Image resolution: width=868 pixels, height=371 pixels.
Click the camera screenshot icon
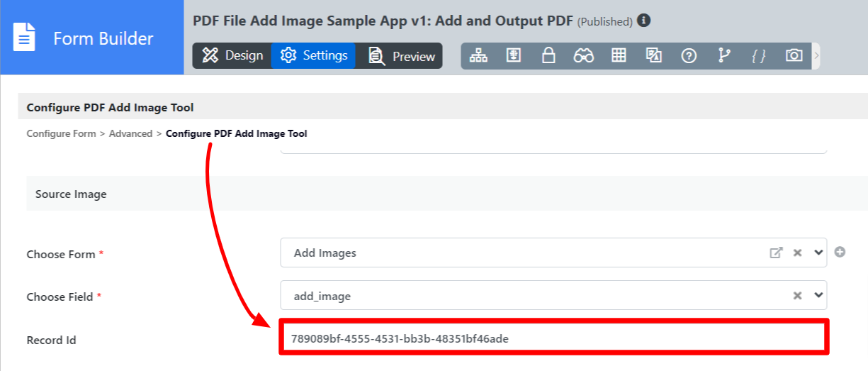point(794,55)
